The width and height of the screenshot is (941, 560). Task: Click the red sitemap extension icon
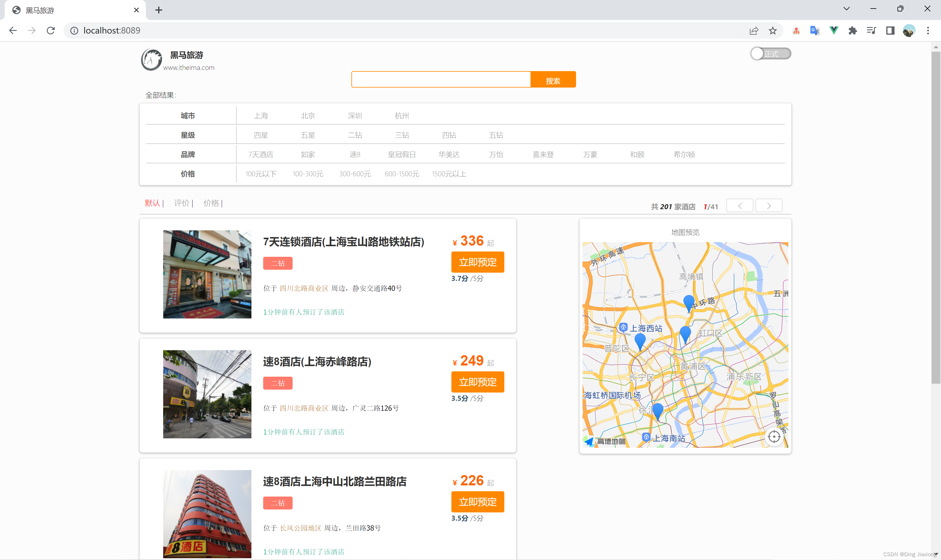(796, 31)
